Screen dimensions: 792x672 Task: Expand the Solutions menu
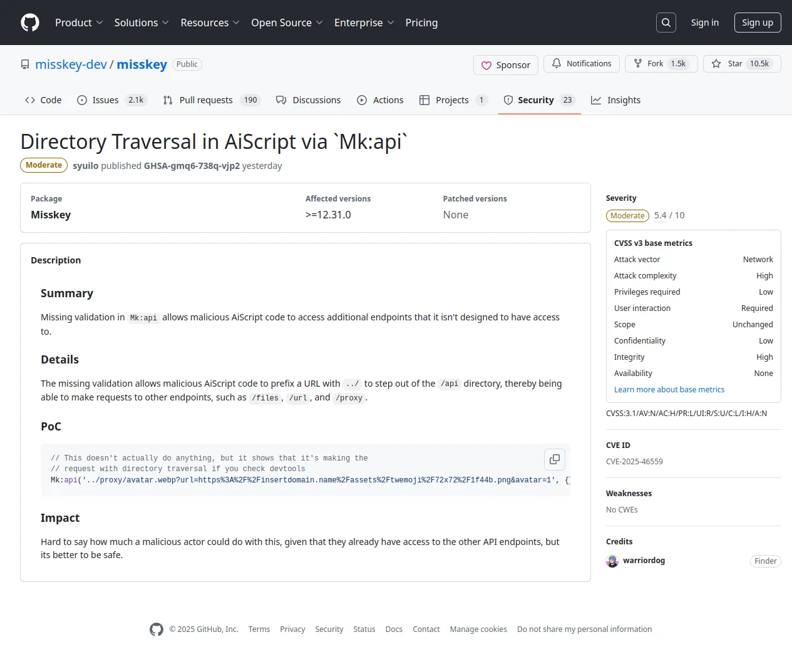click(x=141, y=23)
